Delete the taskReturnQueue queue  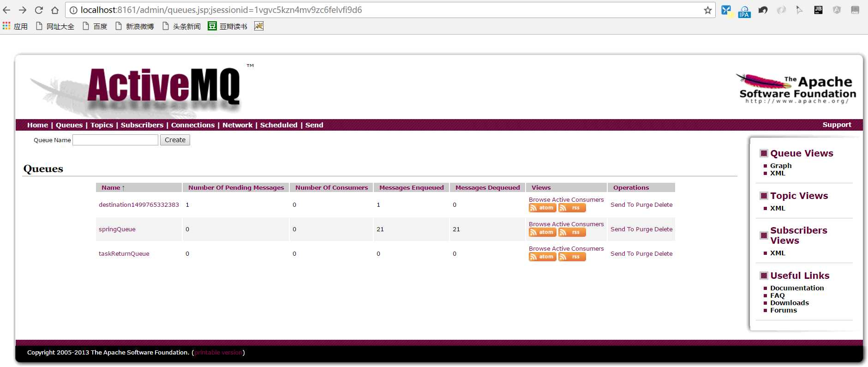(x=664, y=253)
